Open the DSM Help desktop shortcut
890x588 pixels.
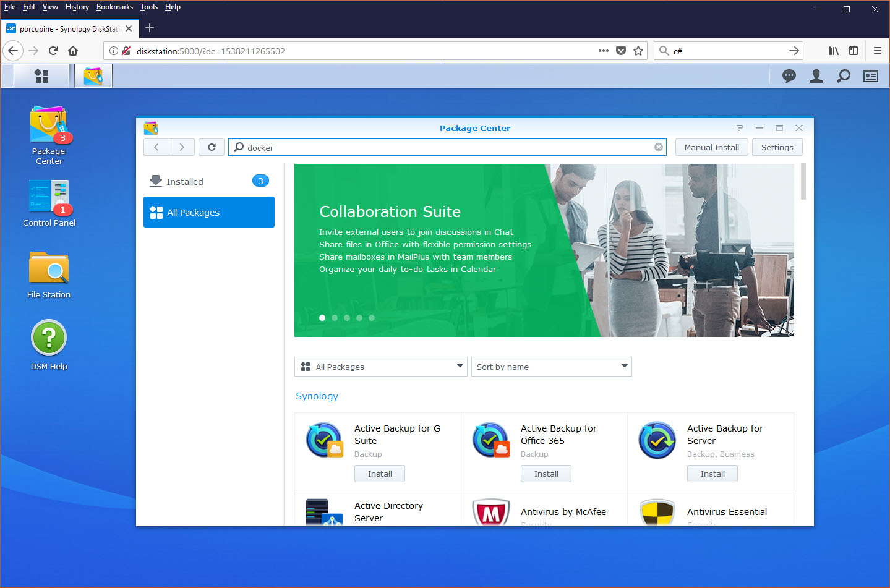(49, 345)
